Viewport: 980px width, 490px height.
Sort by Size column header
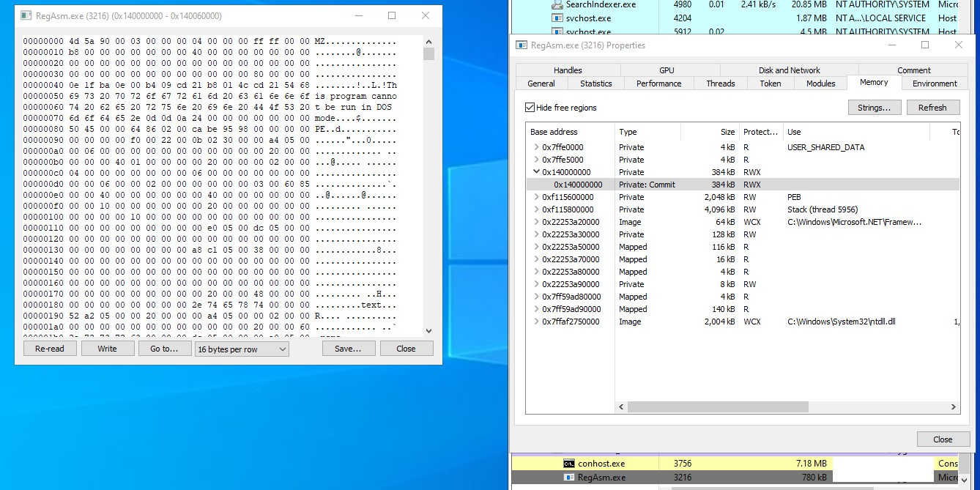click(x=710, y=132)
